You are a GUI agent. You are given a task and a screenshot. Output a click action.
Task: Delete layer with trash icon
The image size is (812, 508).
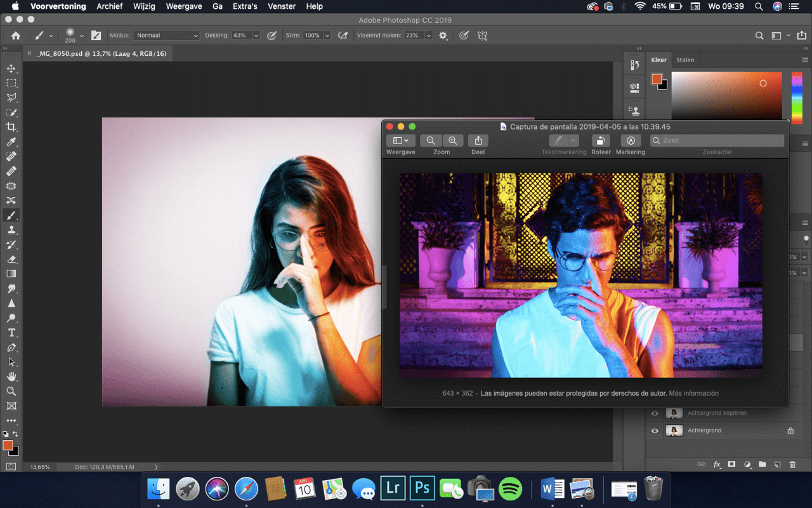pos(792,465)
